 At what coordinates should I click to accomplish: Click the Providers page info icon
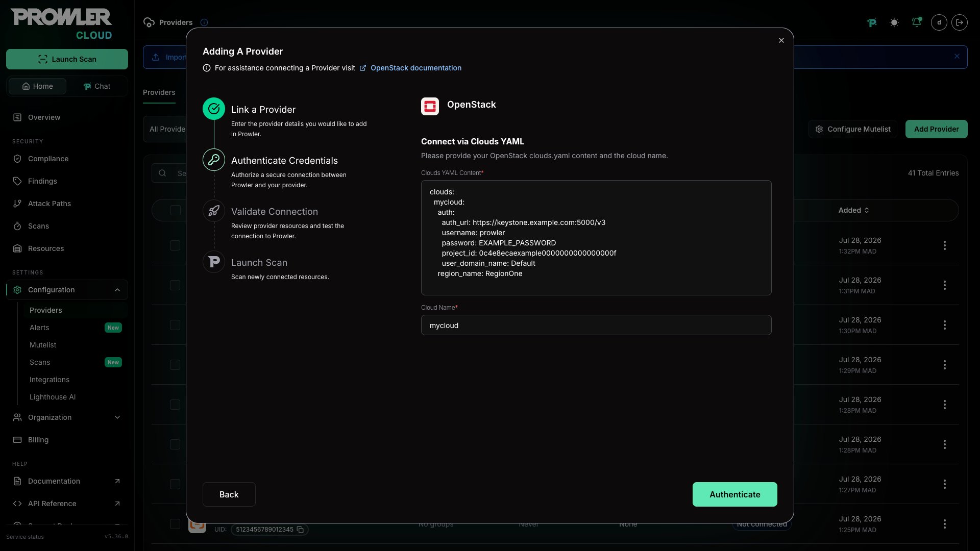204,22
